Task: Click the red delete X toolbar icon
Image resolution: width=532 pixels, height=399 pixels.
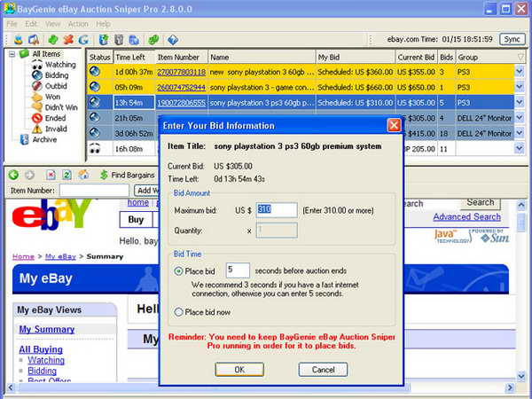Action: 66,40
